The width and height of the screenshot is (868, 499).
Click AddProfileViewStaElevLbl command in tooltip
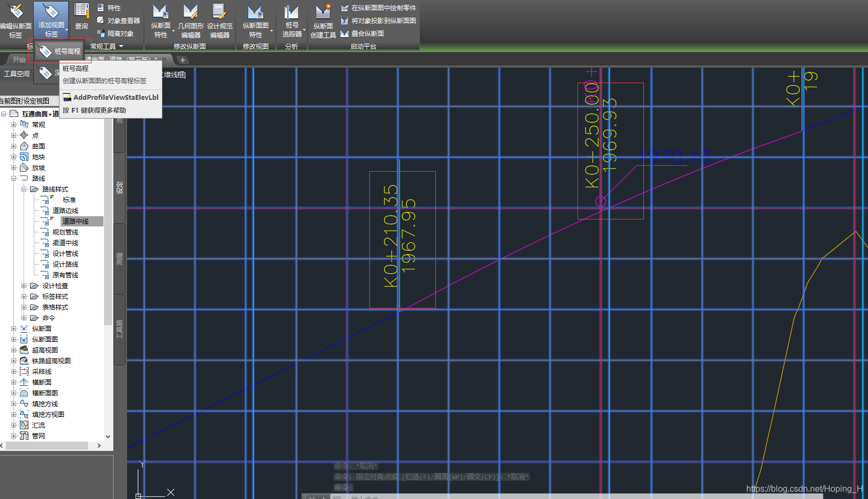pyautogui.click(x=111, y=97)
